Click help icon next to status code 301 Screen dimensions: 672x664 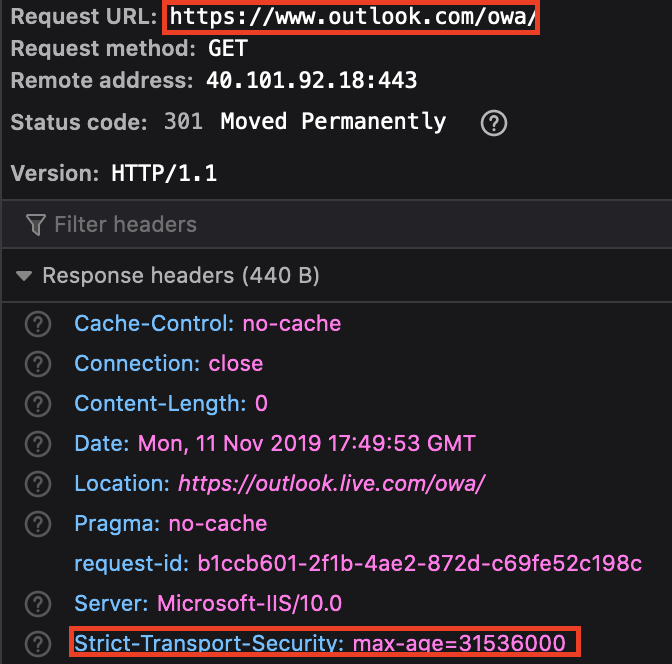click(493, 123)
